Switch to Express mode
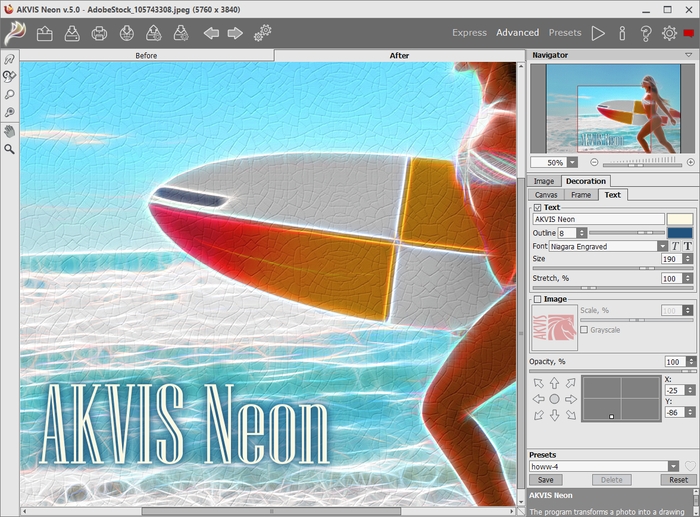 click(469, 33)
